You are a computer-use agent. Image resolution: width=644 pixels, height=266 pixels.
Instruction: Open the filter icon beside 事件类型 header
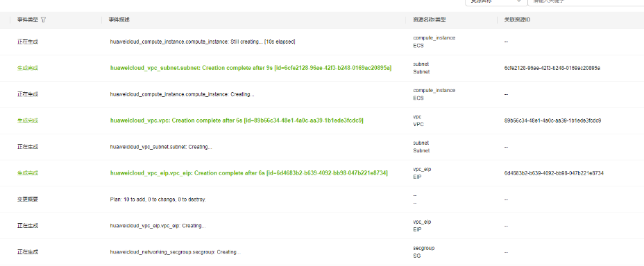[x=44, y=19]
